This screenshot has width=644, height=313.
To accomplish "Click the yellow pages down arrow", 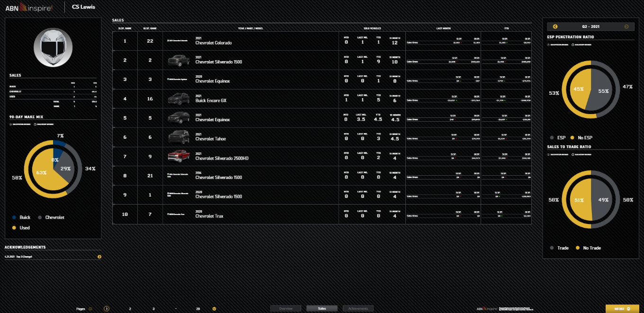I will [214, 309].
